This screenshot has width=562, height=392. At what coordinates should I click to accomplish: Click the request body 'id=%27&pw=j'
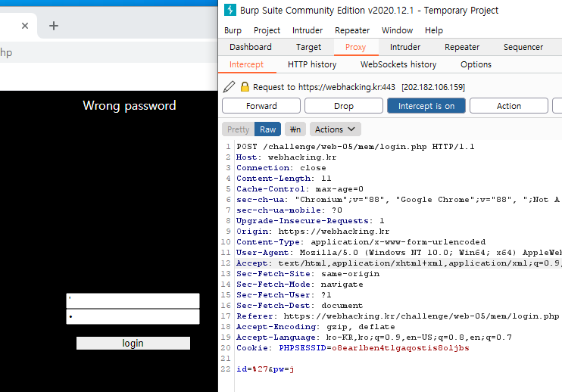coord(265,369)
